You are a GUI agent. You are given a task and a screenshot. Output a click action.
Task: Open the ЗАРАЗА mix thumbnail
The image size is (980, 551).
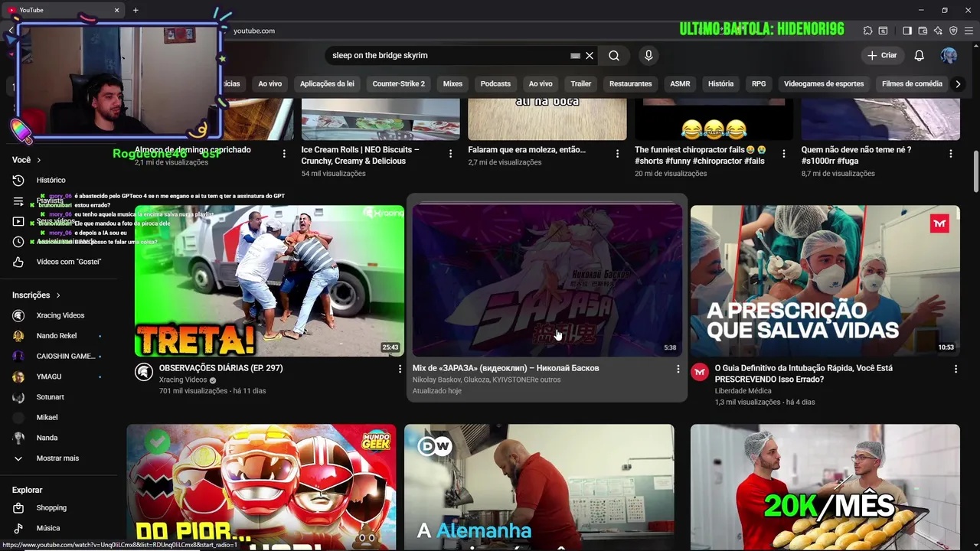[x=547, y=281]
